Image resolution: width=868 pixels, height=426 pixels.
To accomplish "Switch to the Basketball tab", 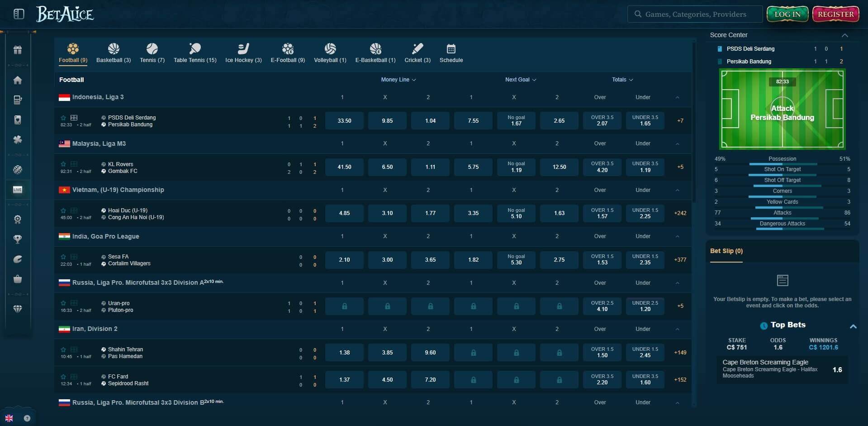I will (113, 52).
